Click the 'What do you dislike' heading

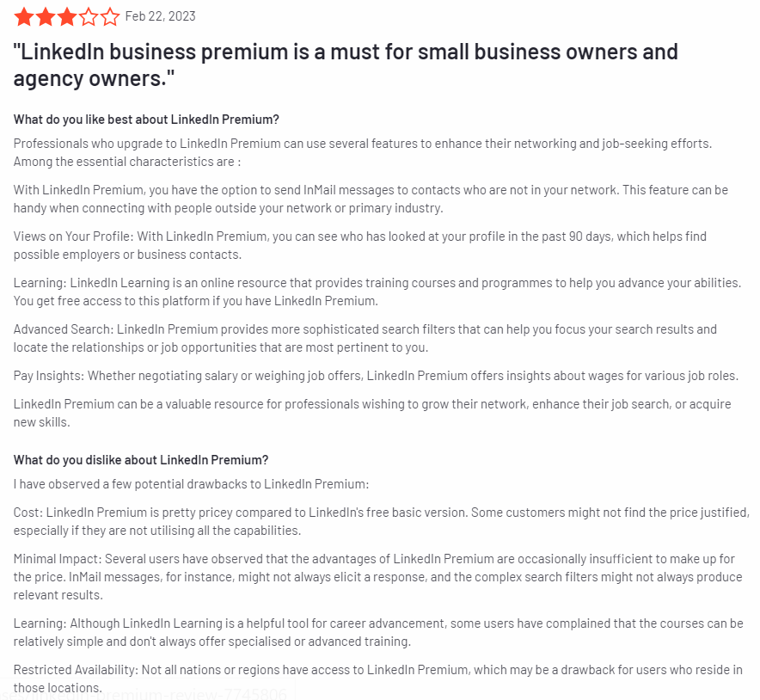click(x=141, y=460)
